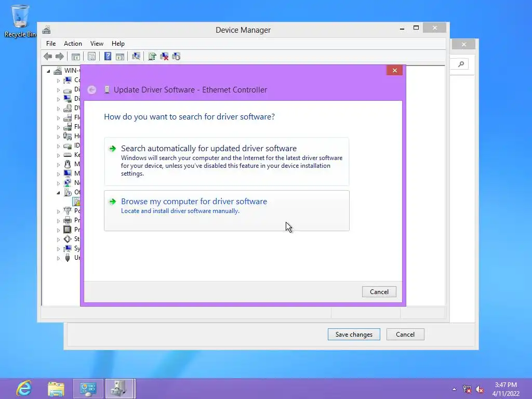Select the Keyboards category icon

[68, 155]
